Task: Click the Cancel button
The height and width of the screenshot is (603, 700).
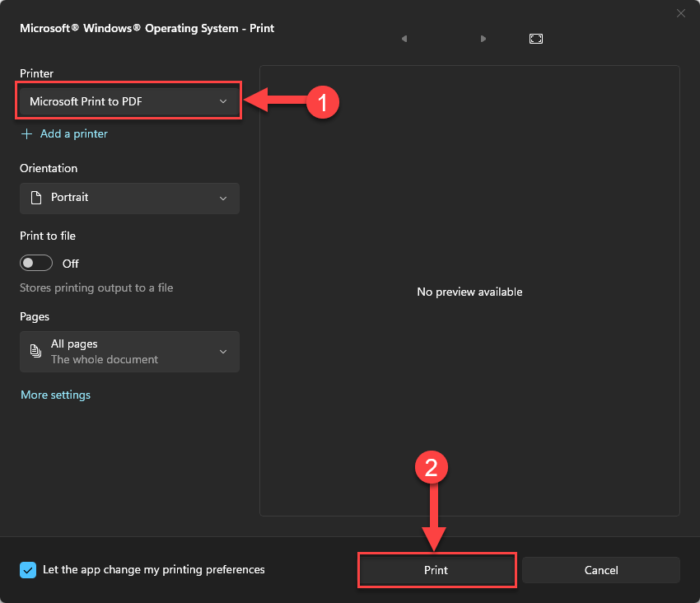Action: (601, 570)
